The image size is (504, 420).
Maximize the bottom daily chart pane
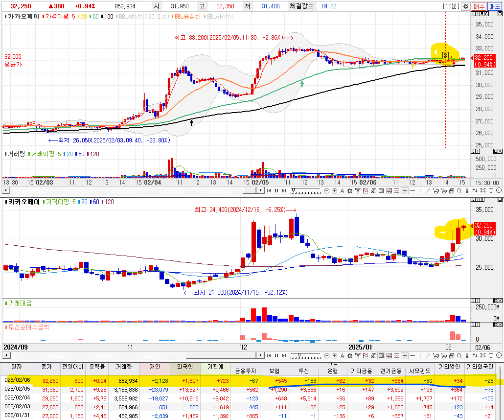click(500, 199)
